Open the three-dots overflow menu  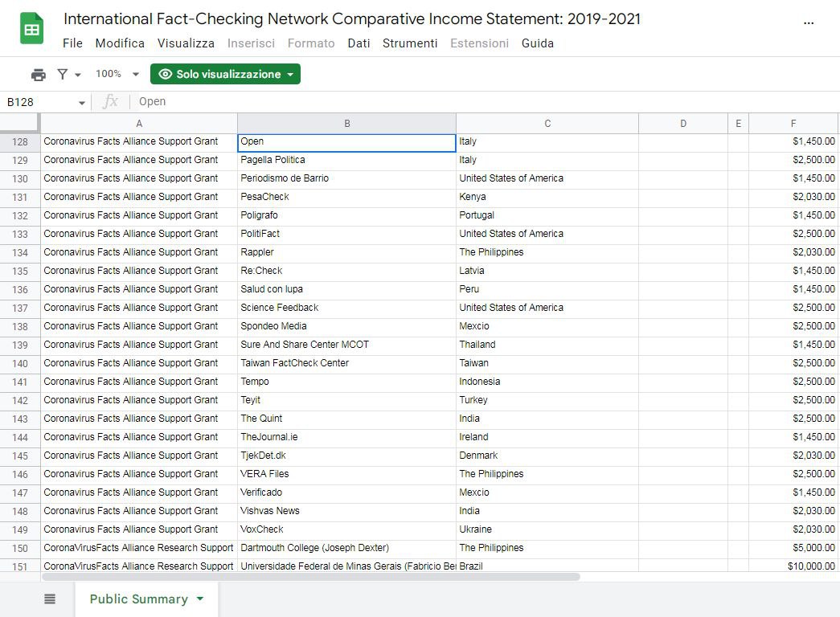pyautogui.click(x=809, y=23)
